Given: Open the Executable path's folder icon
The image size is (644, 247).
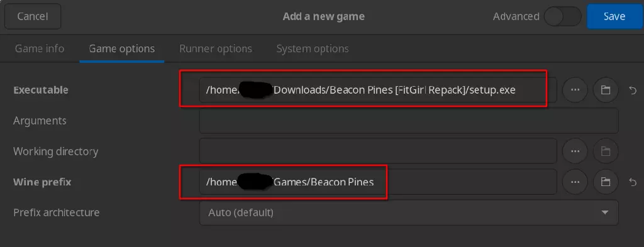Looking at the screenshot, I should tap(606, 90).
